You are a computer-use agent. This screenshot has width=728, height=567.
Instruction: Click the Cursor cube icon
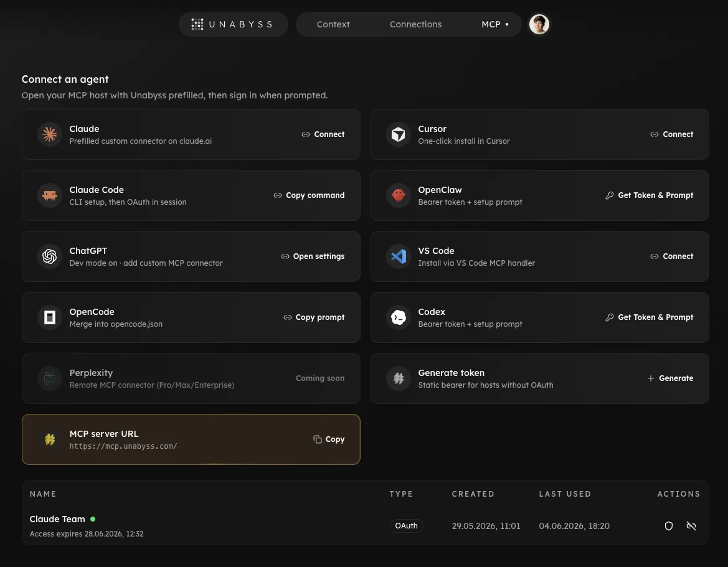[399, 134]
